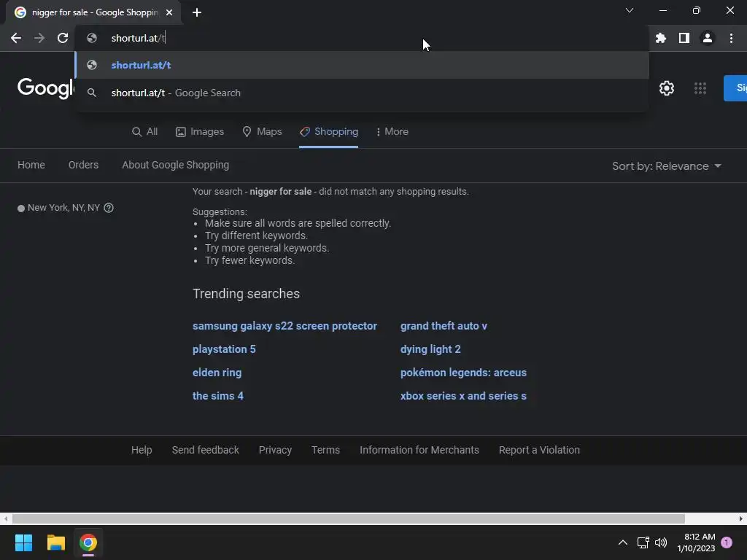Click the Help footer link

pyautogui.click(x=142, y=450)
